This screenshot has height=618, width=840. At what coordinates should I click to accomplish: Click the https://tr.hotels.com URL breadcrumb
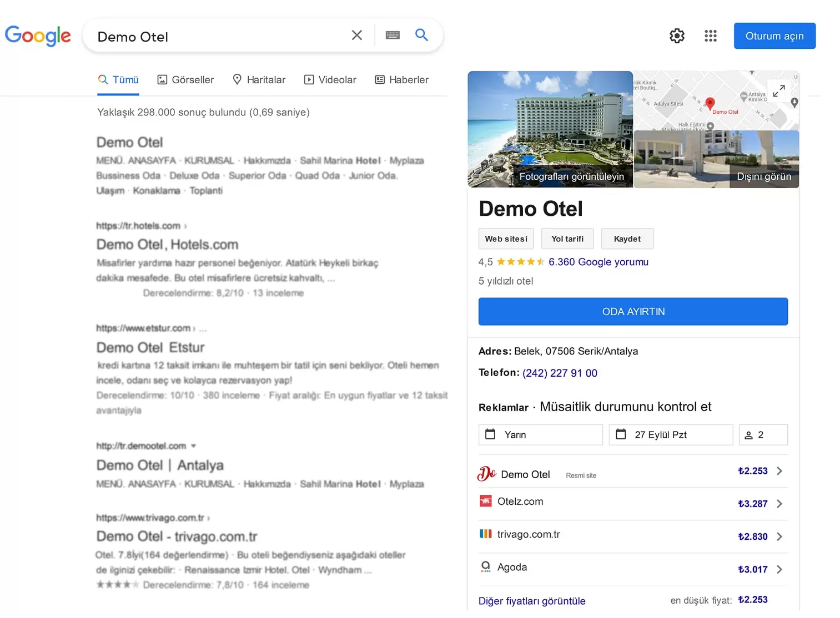(x=138, y=226)
